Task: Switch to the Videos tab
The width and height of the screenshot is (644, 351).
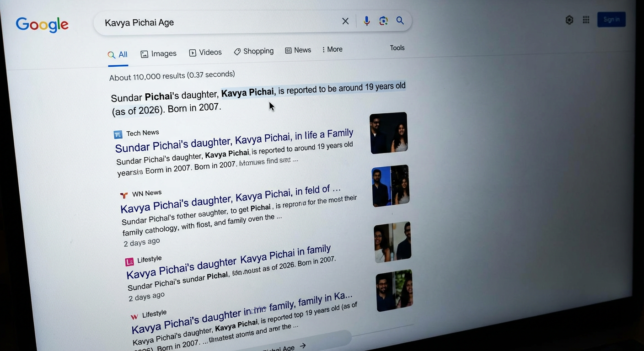Action: [x=205, y=53]
